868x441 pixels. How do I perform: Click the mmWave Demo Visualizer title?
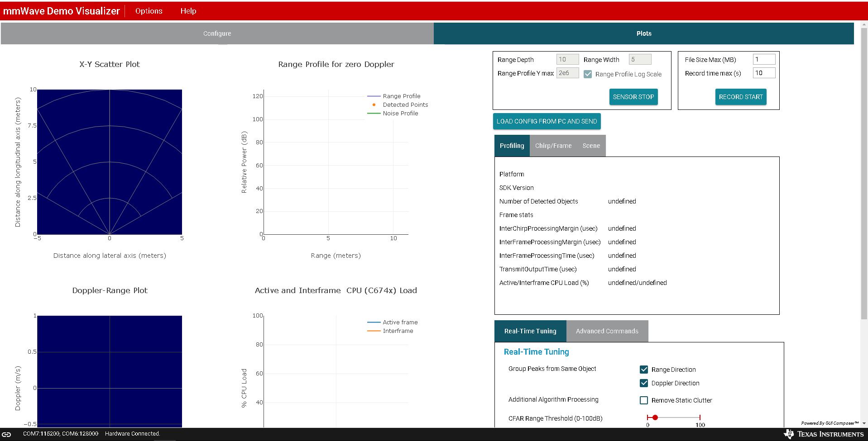(62, 11)
